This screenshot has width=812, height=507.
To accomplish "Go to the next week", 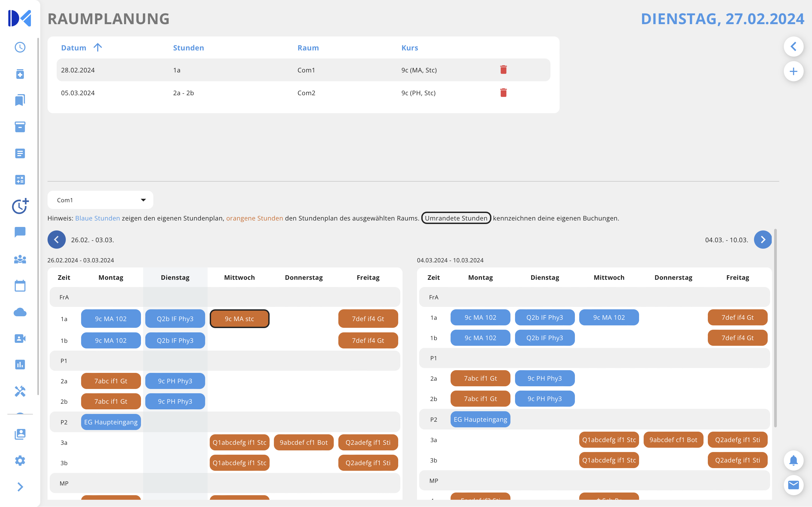I will (x=762, y=240).
